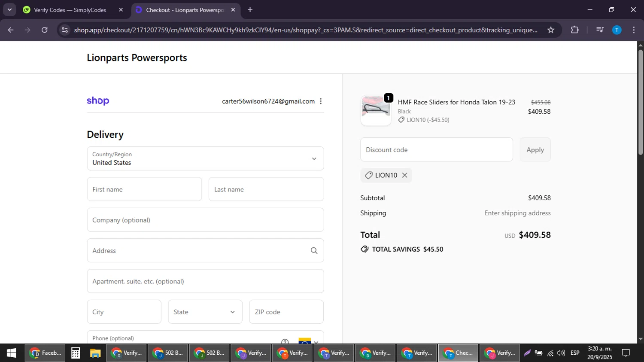Screen dimensions: 644x362
Task: Click the pen feather tray icon
Action: pos(527,353)
